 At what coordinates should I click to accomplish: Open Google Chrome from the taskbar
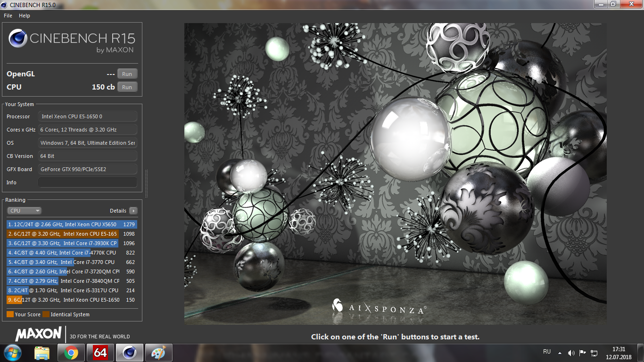[71, 353]
